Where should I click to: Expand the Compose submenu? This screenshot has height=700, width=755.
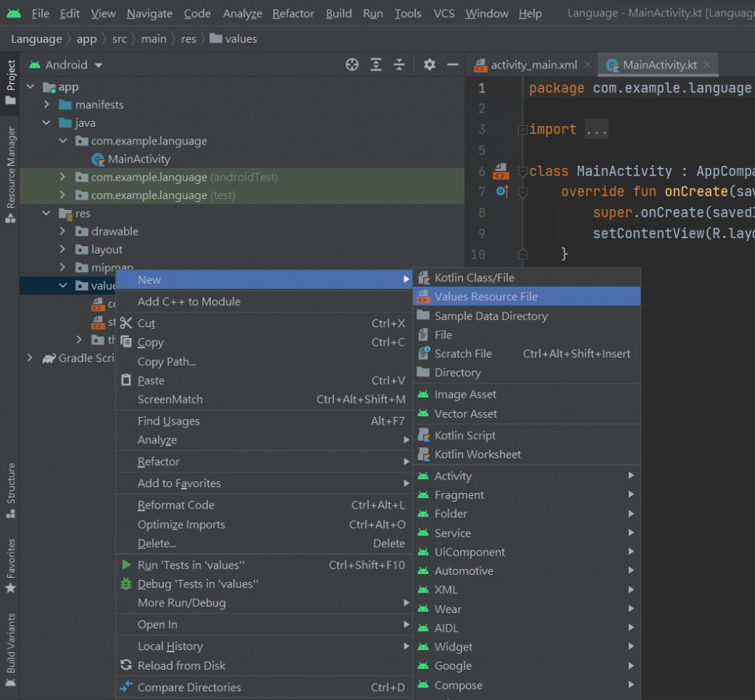click(x=526, y=685)
